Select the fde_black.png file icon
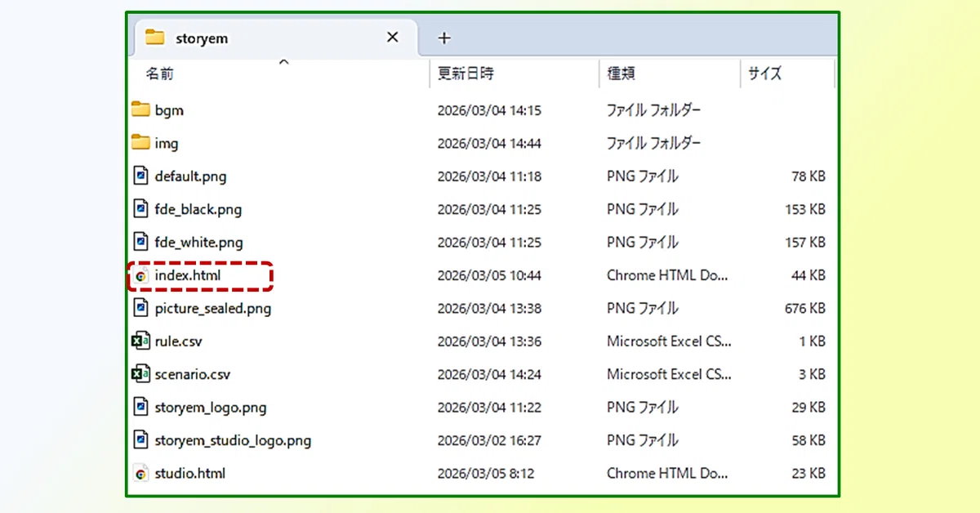Screen dimensions: 980x513 click(x=140, y=209)
